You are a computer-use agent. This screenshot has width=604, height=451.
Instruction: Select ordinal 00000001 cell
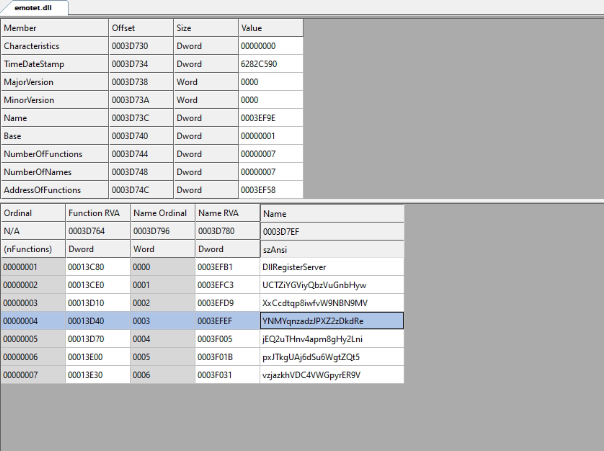pos(33,267)
